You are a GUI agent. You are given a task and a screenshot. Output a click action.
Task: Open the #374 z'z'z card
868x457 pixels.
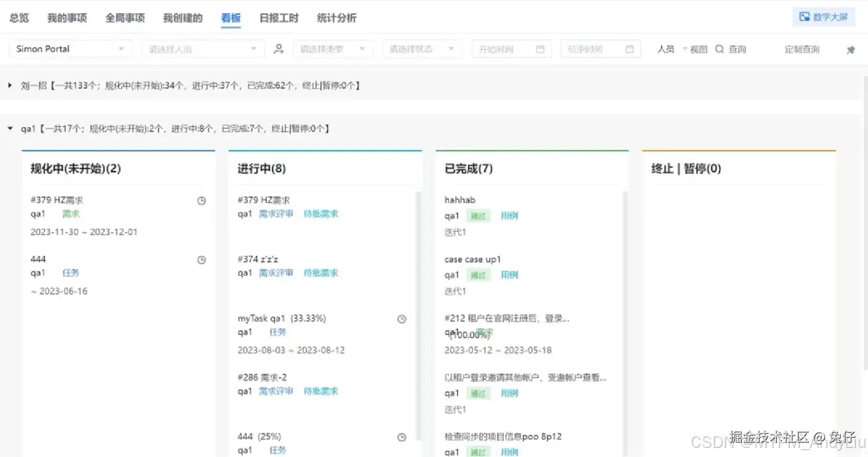pyautogui.click(x=258, y=259)
